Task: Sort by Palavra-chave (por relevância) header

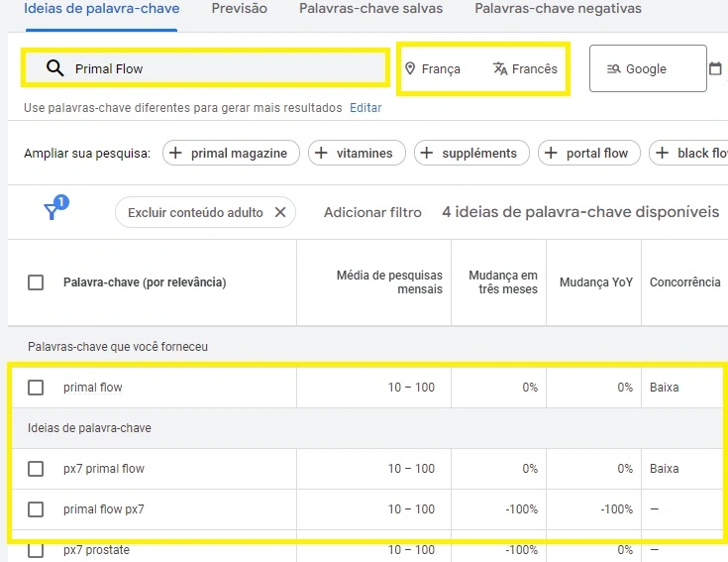Action: (145, 282)
